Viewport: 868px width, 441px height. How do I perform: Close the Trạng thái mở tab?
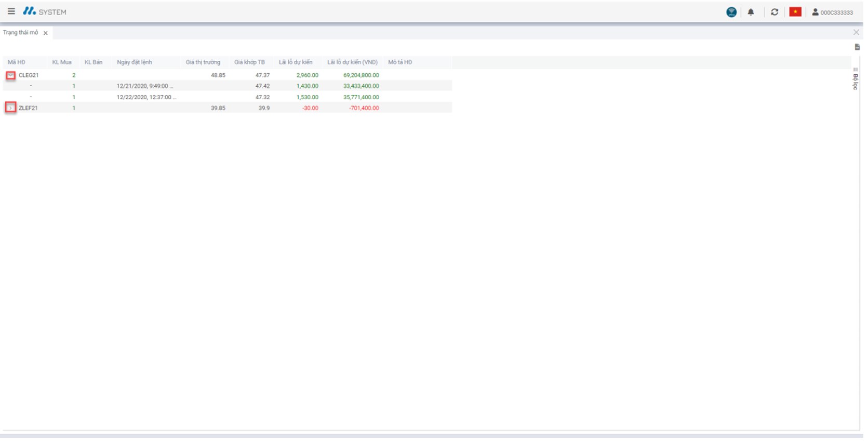pyautogui.click(x=46, y=33)
